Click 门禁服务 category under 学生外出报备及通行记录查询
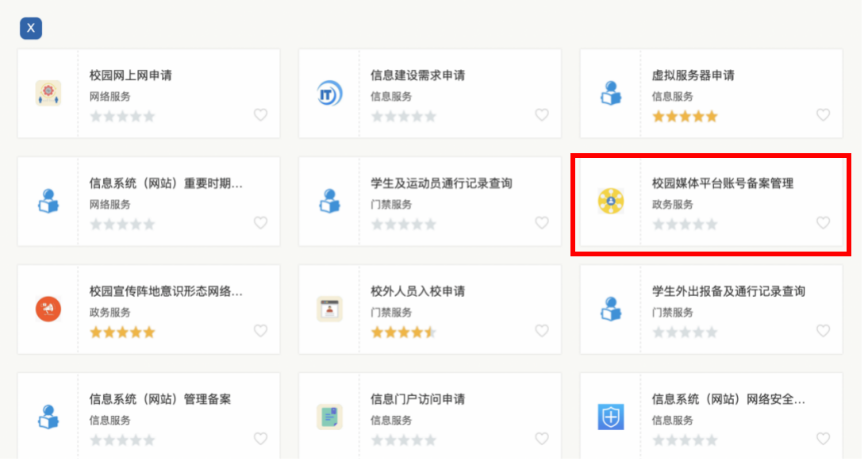 [x=672, y=313]
